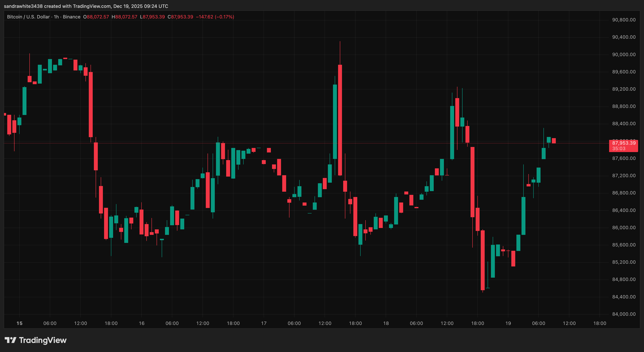Click the 12:00 time label near Dec 18
The width and height of the screenshot is (644, 352).
coord(447,323)
